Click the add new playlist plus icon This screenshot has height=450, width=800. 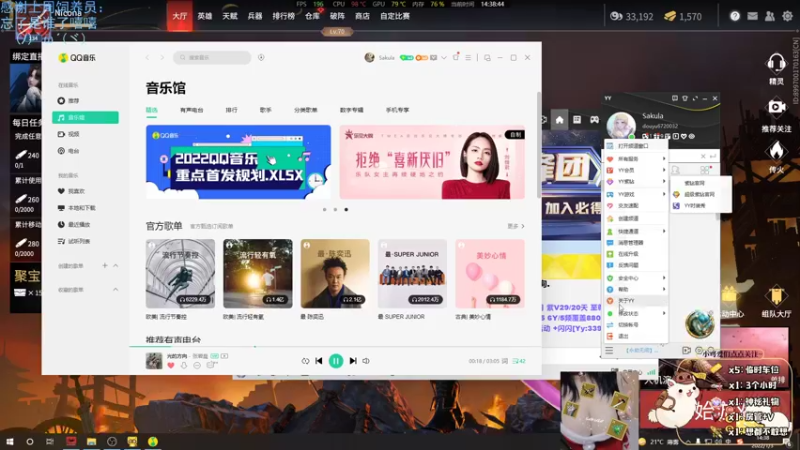pyautogui.click(x=105, y=265)
